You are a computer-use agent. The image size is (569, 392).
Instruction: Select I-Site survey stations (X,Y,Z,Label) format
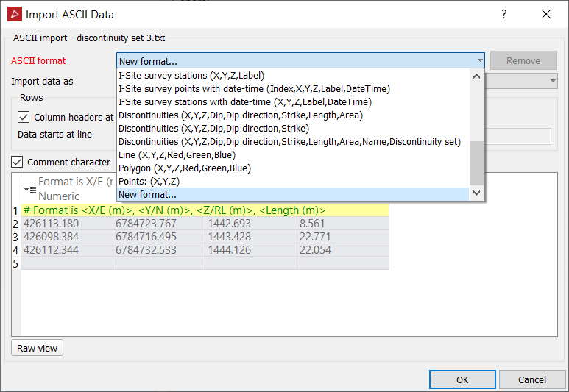click(x=191, y=75)
